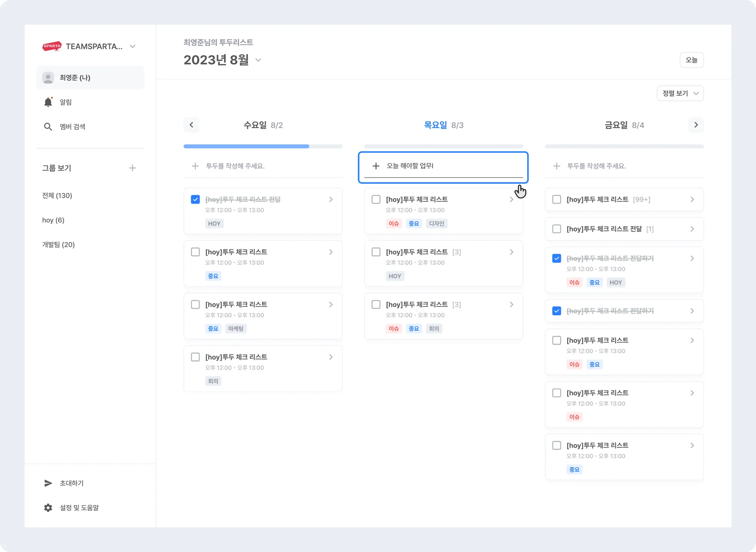Image resolution: width=756 pixels, height=552 pixels.
Task: Uncheck the completed Wednesday todo with HOY tag
Action: tap(195, 199)
